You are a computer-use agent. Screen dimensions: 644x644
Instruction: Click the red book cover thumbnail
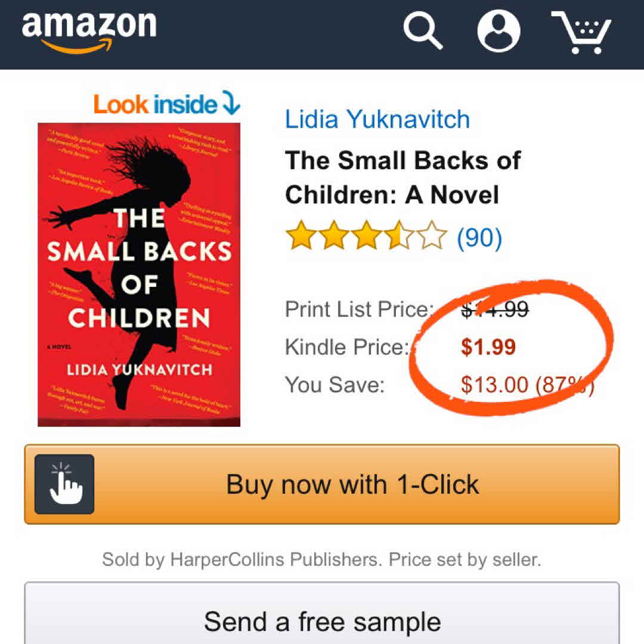[139, 274]
